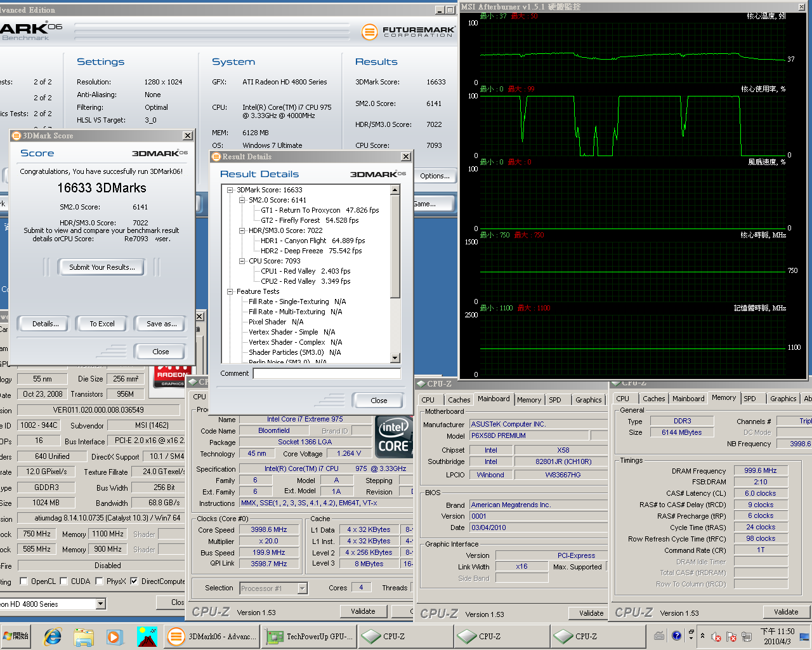The width and height of the screenshot is (812, 650).
Task: Enable the OpenCL checkbox in GPU-Z
Action: click(x=24, y=581)
